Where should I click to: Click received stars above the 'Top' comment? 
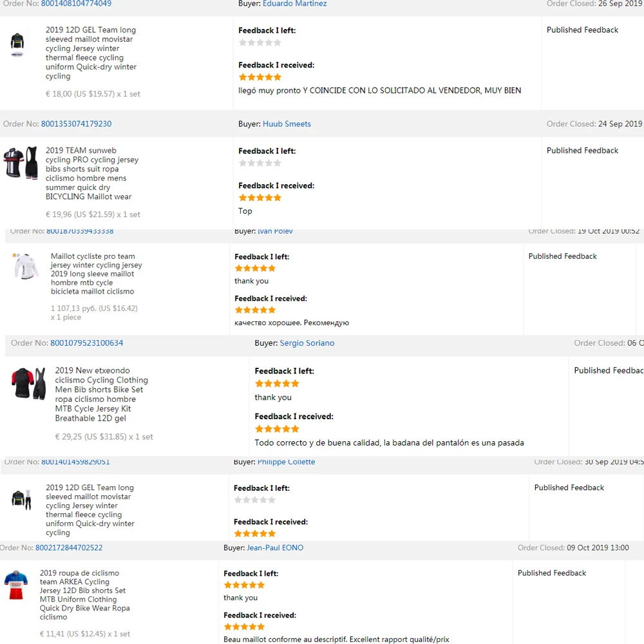click(x=260, y=198)
